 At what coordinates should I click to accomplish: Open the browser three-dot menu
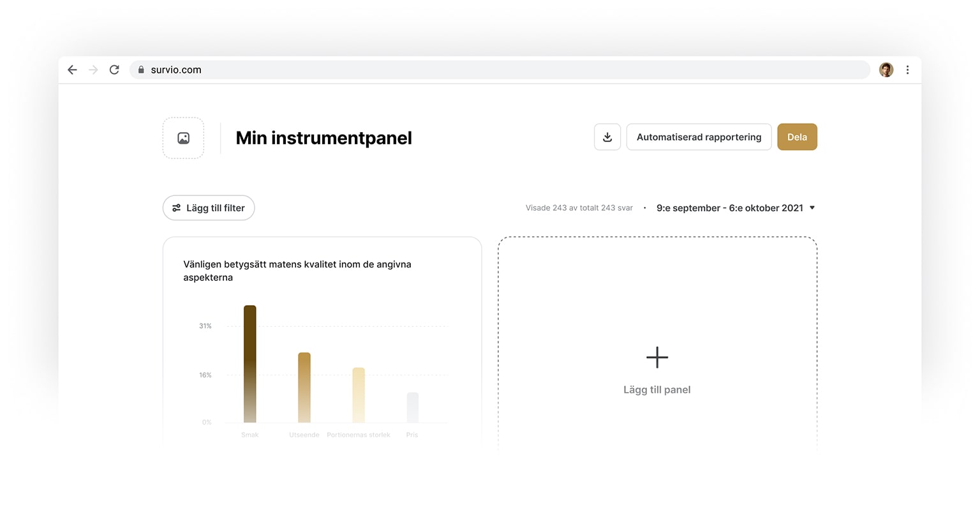tap(908, 70)
